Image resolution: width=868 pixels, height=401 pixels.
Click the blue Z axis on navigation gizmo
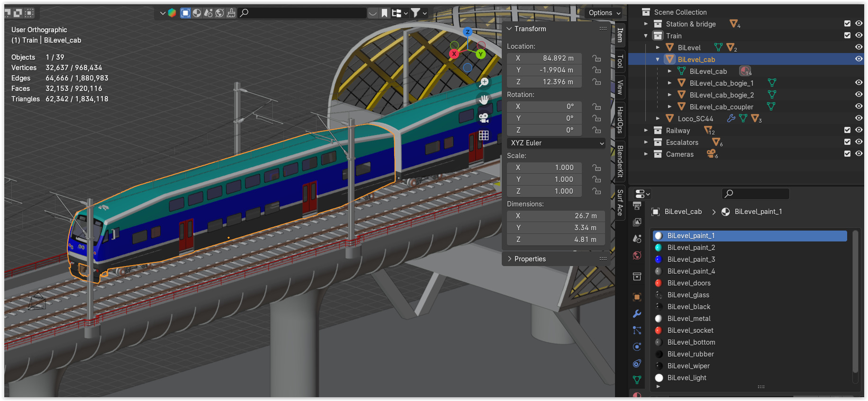point(468,32)
